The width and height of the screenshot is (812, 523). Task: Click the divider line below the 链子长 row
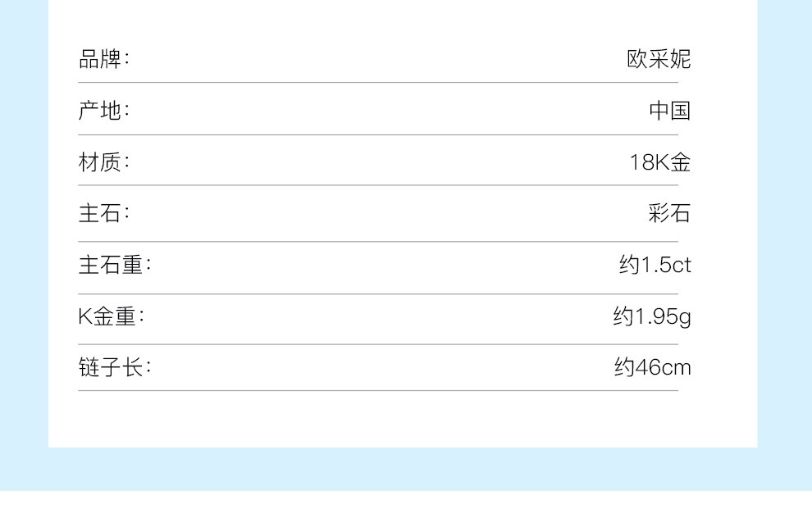(378, 391)
